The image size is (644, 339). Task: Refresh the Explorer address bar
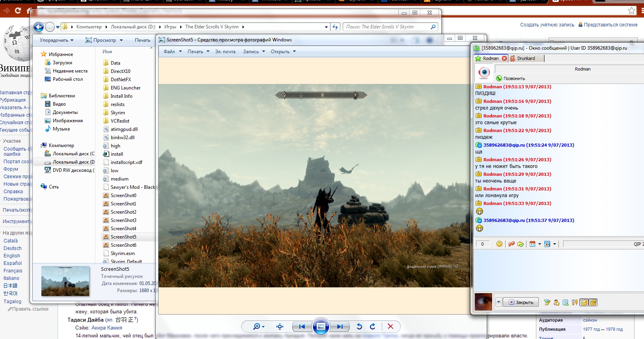point(335,27)
